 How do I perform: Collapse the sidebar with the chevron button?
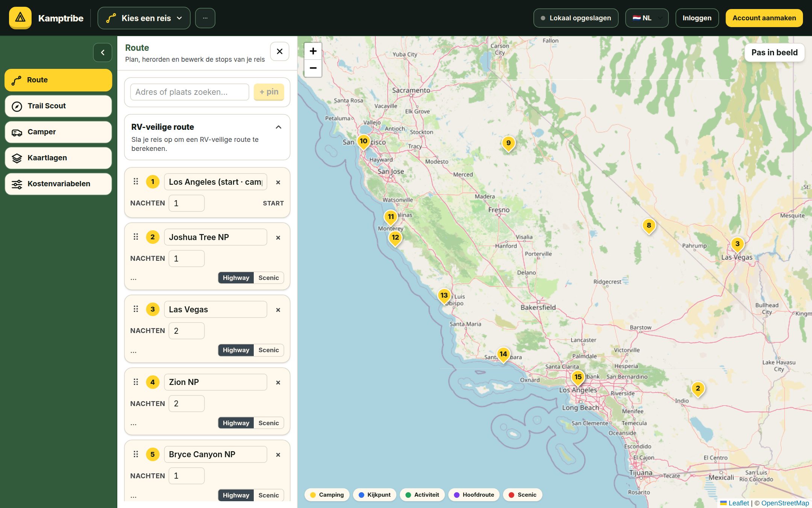103,53
